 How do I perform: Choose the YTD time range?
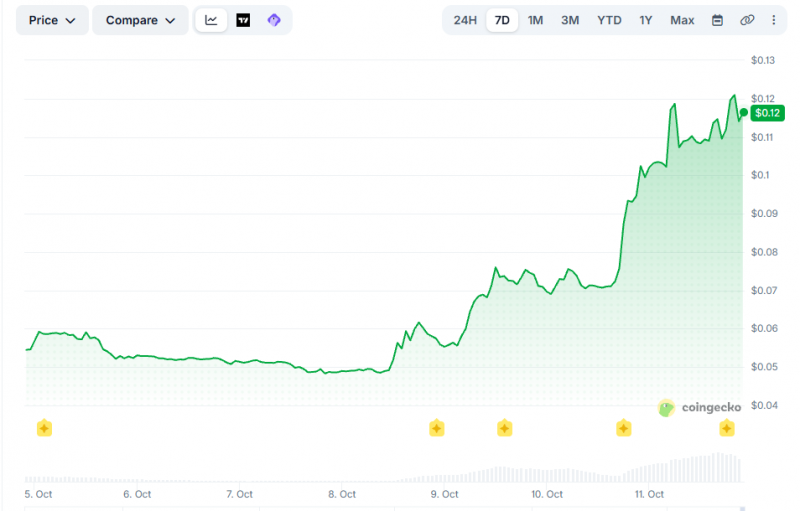609,20
